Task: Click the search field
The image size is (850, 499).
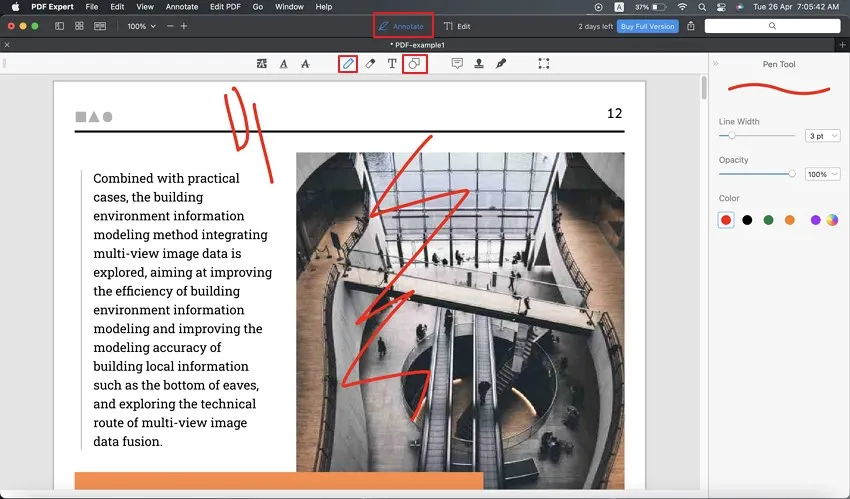Action: pyautogui.click(x=772, y=26)
